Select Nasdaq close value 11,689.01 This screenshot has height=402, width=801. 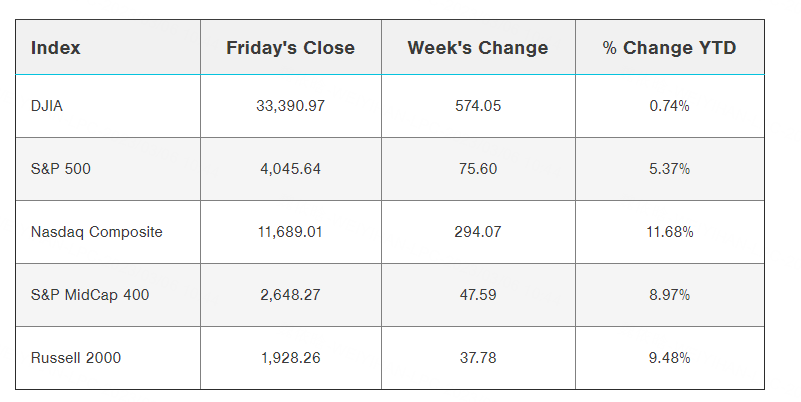click(x=290, y=232)
